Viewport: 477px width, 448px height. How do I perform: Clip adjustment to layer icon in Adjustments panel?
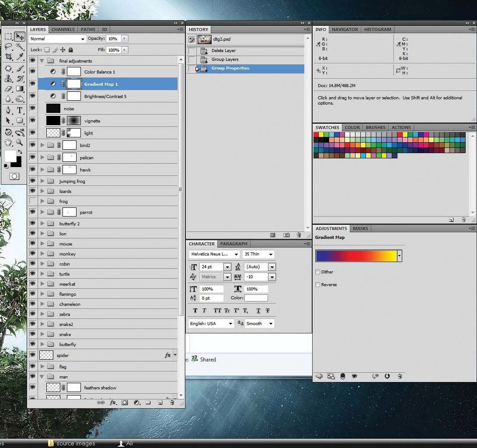pos(342,376)
